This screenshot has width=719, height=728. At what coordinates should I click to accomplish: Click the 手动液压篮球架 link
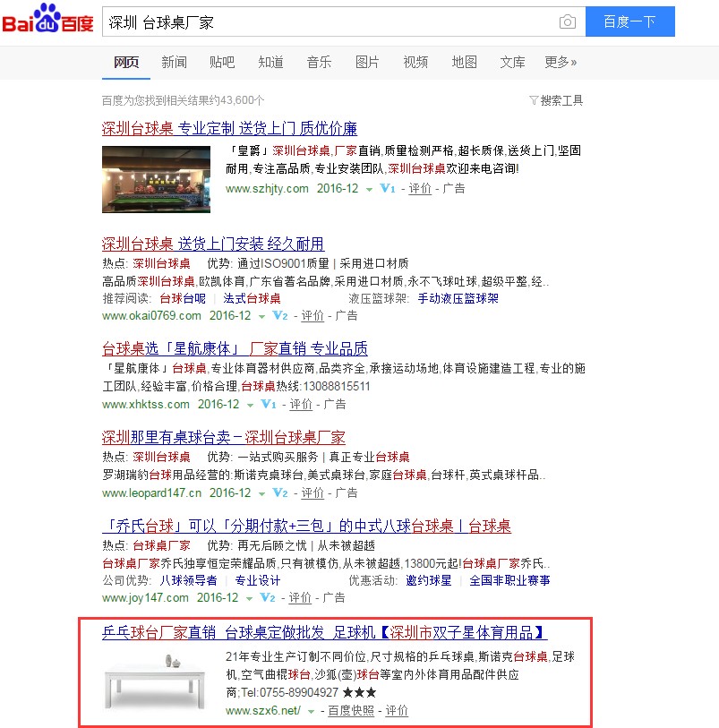[458, 298]
